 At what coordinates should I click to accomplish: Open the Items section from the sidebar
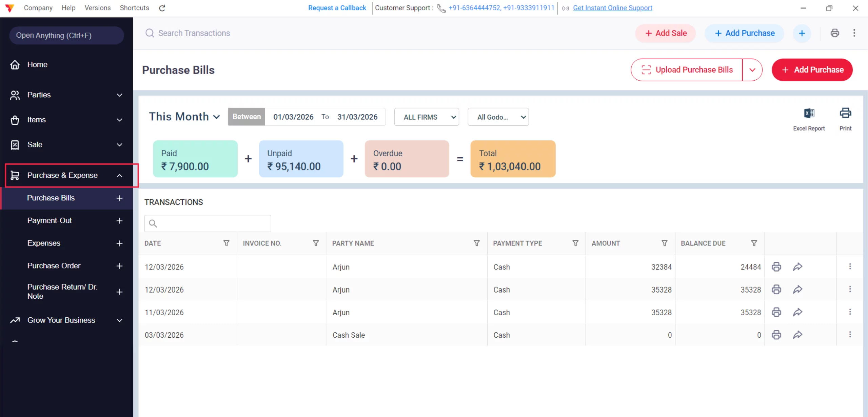point(36,120)
